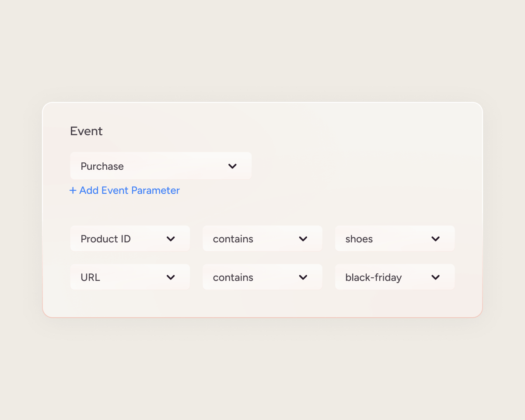Viewport: 525px width, 420px height.
Task: Open the Product ID parameter dropdown
Action: click(130, 239)
